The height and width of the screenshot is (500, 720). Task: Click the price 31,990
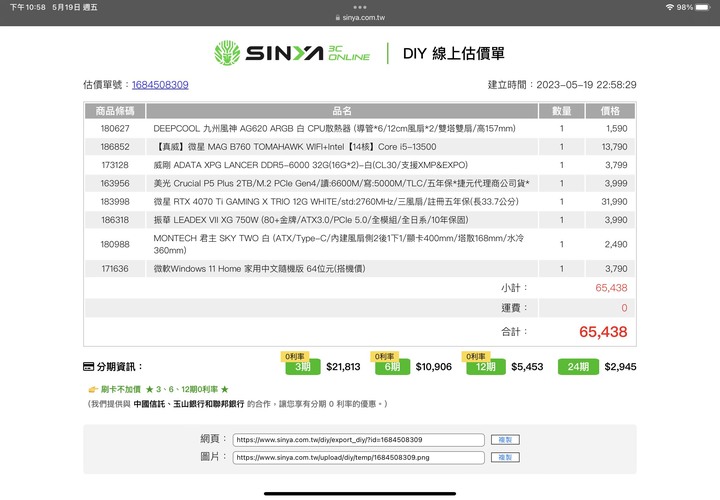pyautogui.click(x=614, y=202)
